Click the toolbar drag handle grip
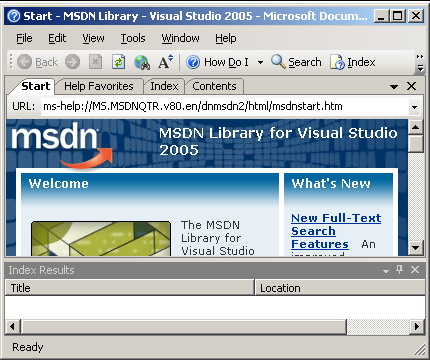The width and height of the screenshot is (430, 360). [x=11, y=62]
